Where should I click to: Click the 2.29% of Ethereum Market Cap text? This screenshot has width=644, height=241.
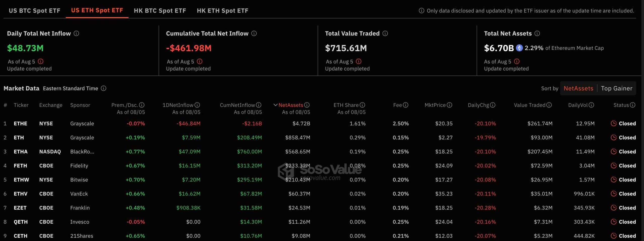click(564, 48)
